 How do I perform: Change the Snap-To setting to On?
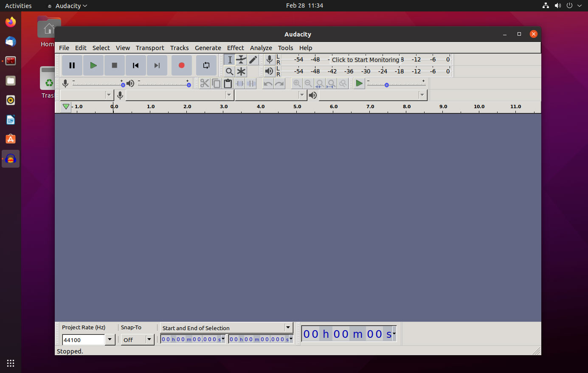tap(149, 339)
